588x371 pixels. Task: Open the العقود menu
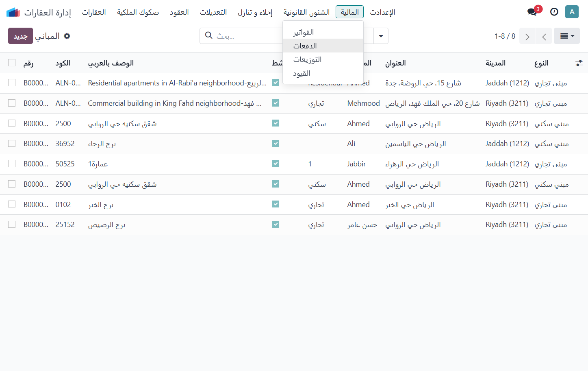coord(179,12)
